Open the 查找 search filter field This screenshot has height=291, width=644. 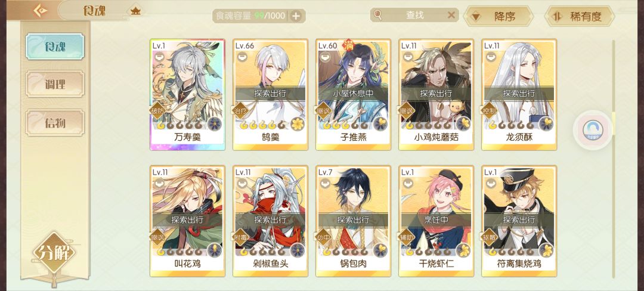click(x=414, y=15)
